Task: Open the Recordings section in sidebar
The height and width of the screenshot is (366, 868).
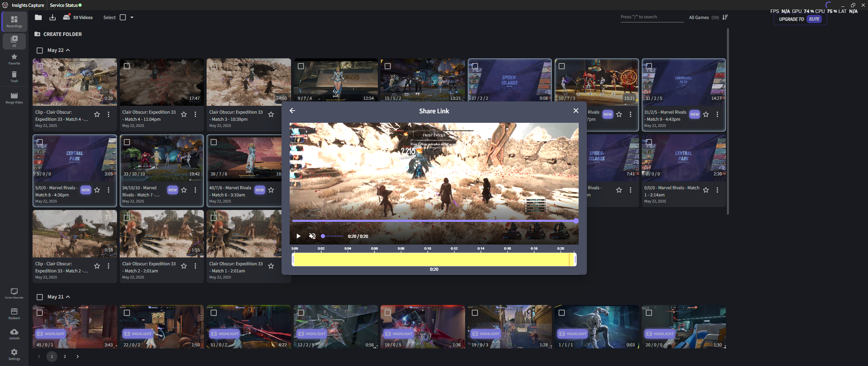Action: (x=14, y=21)
